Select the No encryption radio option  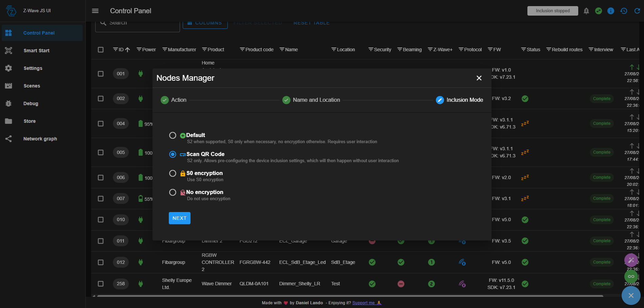[173, 192]
